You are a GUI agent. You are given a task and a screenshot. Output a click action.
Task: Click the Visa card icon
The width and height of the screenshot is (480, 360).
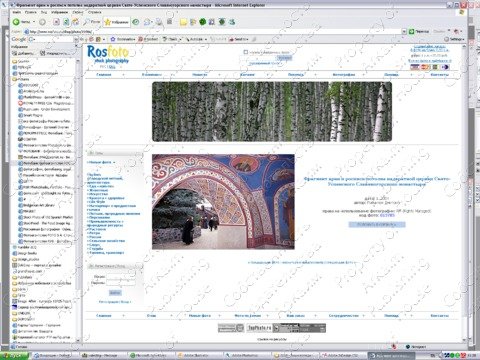(415, 67)
